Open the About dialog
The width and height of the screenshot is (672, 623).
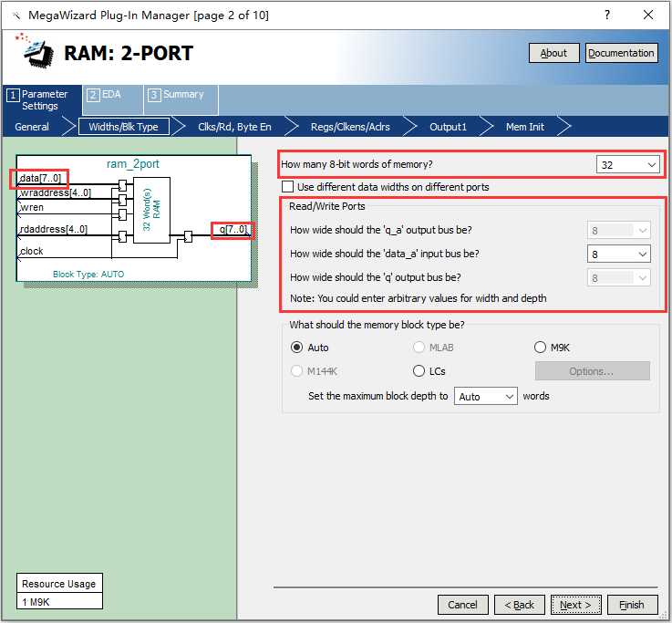point(553,53)
